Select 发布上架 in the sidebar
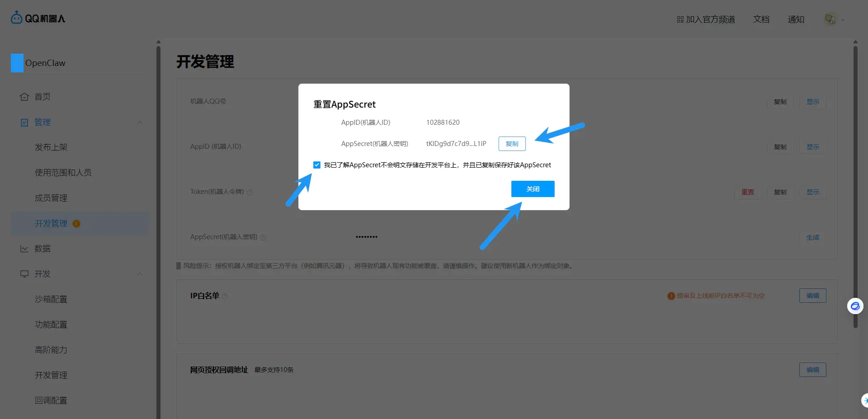868x419 pixels. tap(51, 147)
